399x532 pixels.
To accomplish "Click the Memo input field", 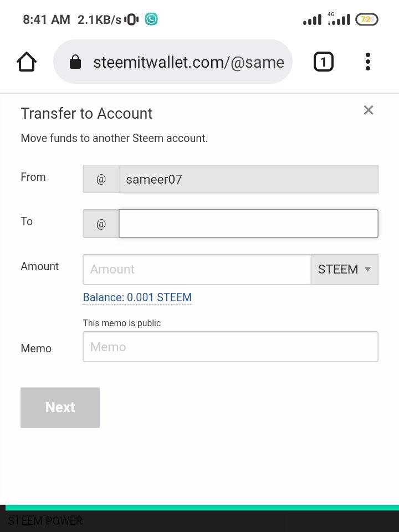I will [x=231, y=347].
